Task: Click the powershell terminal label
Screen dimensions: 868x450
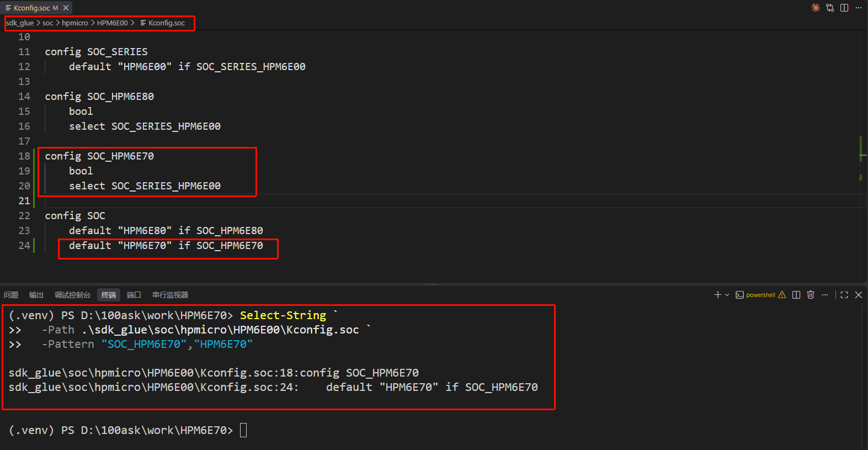Action: [760, 295]
